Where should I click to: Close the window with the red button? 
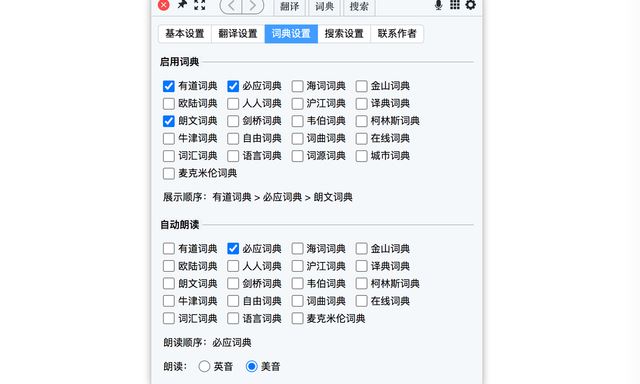tap(164, 4)
